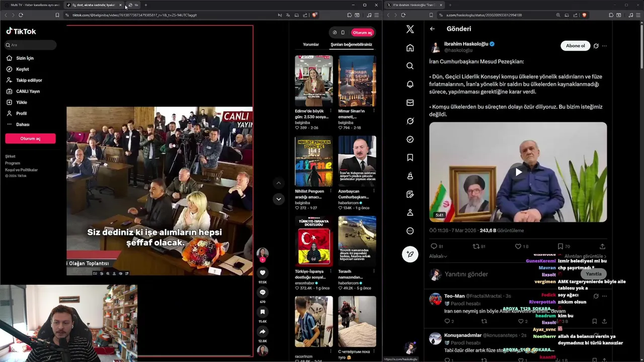Like the TikTok video via heart icon
The height and width of the screenshot is (362, 644).
pos(262,273)
